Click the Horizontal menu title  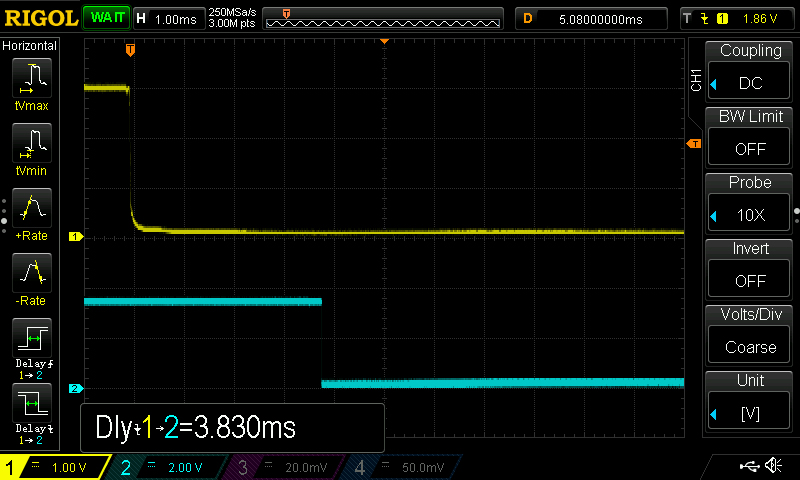tap(30, 46)
